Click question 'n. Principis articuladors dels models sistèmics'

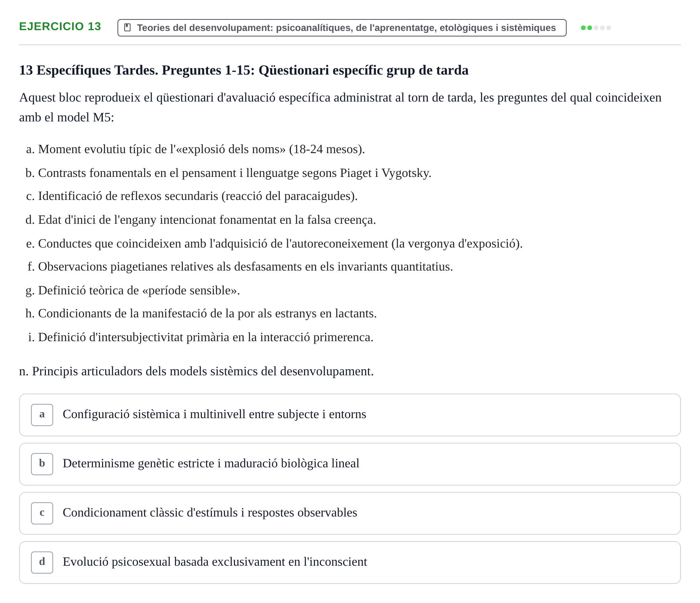point(196,371)
